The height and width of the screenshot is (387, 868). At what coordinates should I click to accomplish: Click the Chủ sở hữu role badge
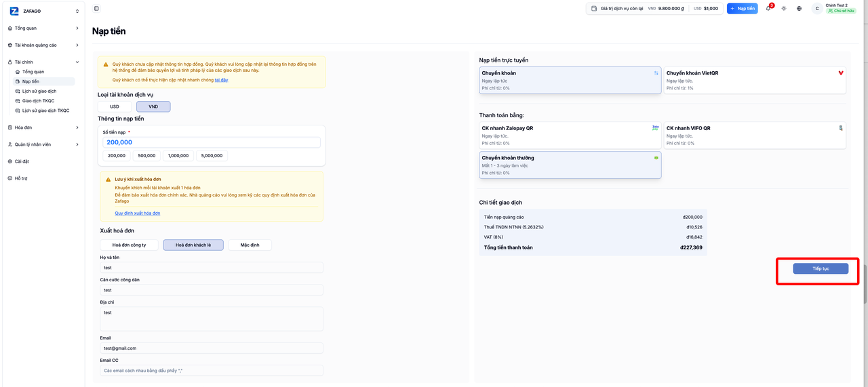click(x=841, y=12)
